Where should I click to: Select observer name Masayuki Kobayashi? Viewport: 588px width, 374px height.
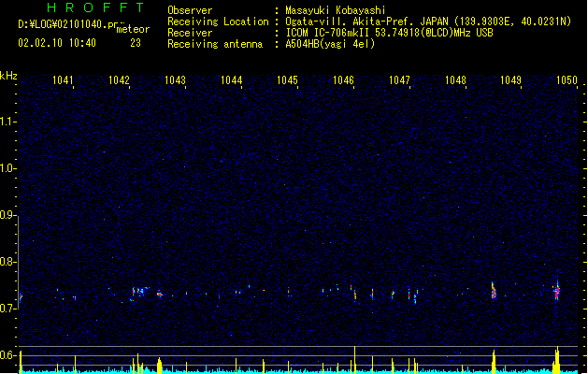point(336,10)
